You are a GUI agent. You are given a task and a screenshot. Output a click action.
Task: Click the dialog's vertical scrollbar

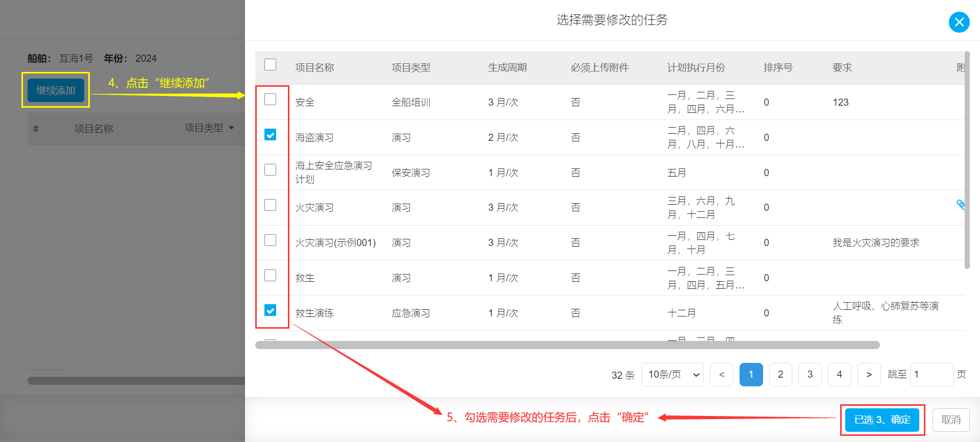[967, 160]
